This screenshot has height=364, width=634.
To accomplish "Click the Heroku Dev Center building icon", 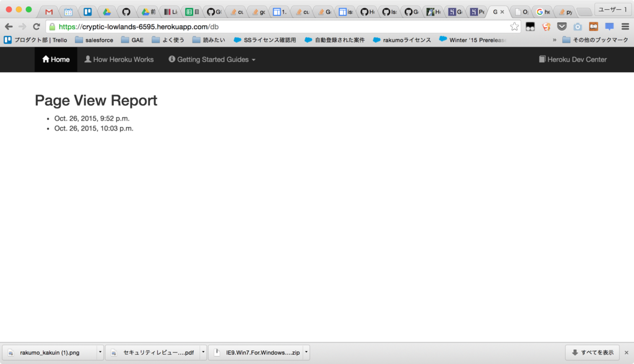I will 541,59.
